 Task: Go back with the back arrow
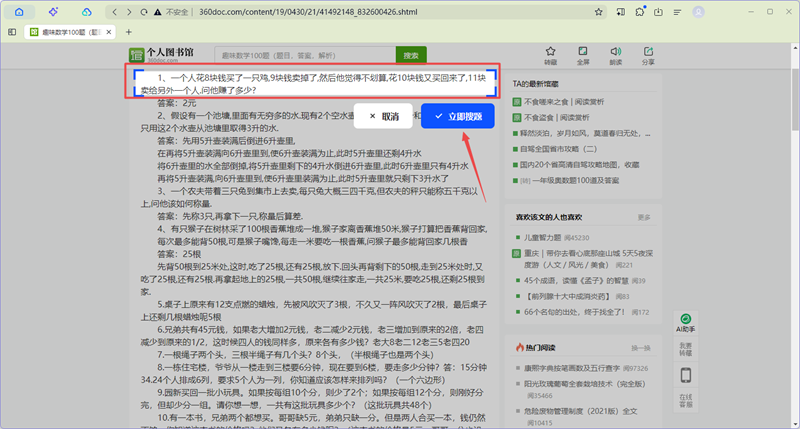(115, 12)
